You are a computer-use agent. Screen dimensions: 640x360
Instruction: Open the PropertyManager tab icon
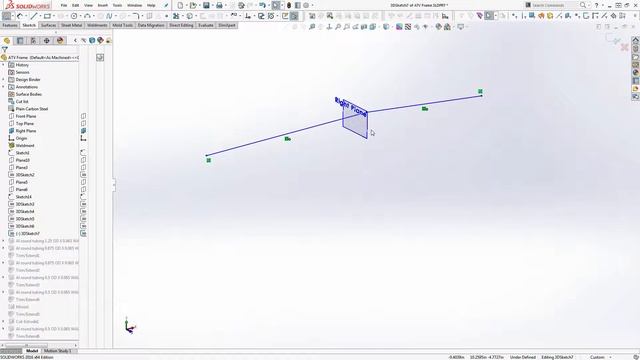pyautogui.click(x=20, y=40)
